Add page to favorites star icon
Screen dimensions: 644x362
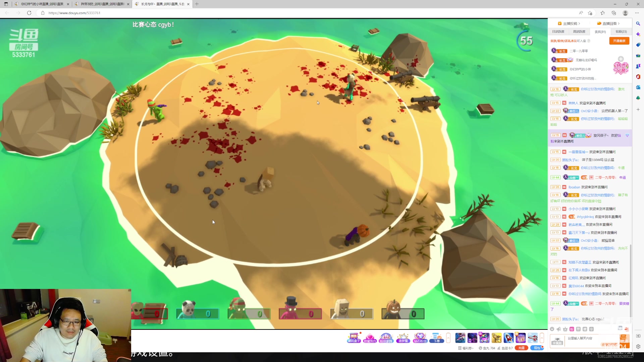590,13
